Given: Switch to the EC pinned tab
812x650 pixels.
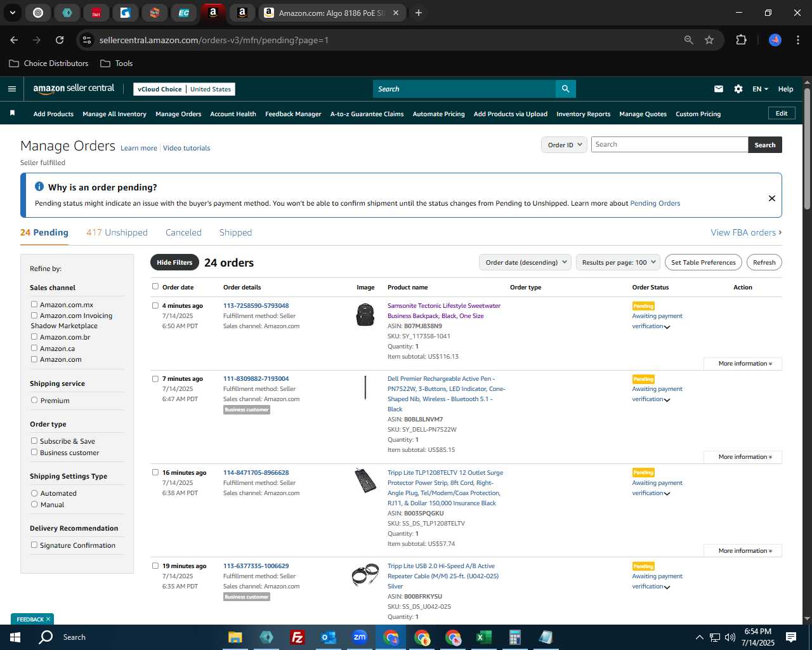Looking at the screenshot, I should [183, 13].
